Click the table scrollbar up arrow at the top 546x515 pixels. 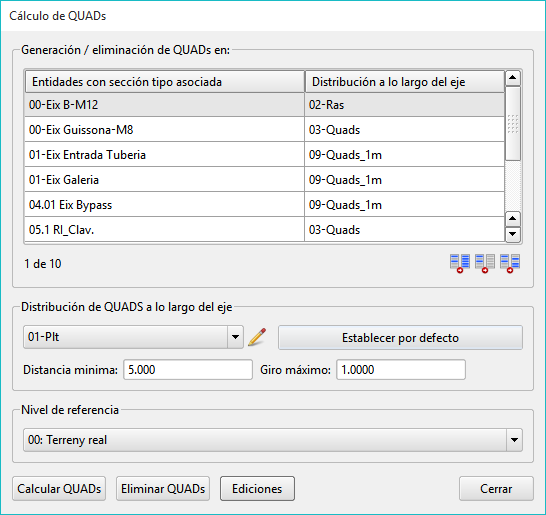coord(513,78)
